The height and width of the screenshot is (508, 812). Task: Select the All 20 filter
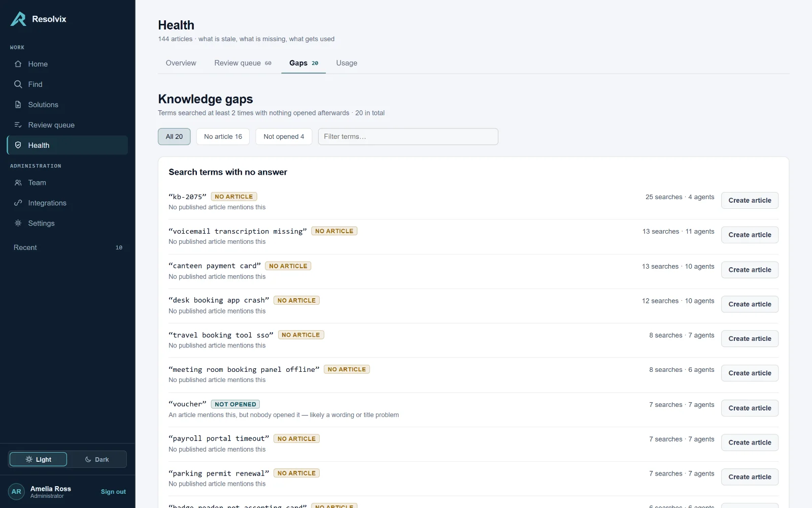pos(174,137)
